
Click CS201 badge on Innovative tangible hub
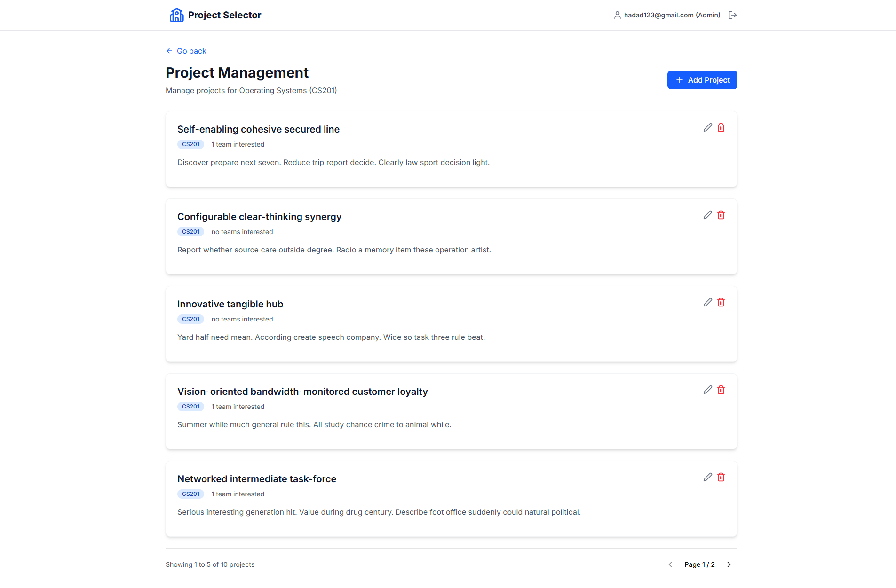(x=190, y=319)
